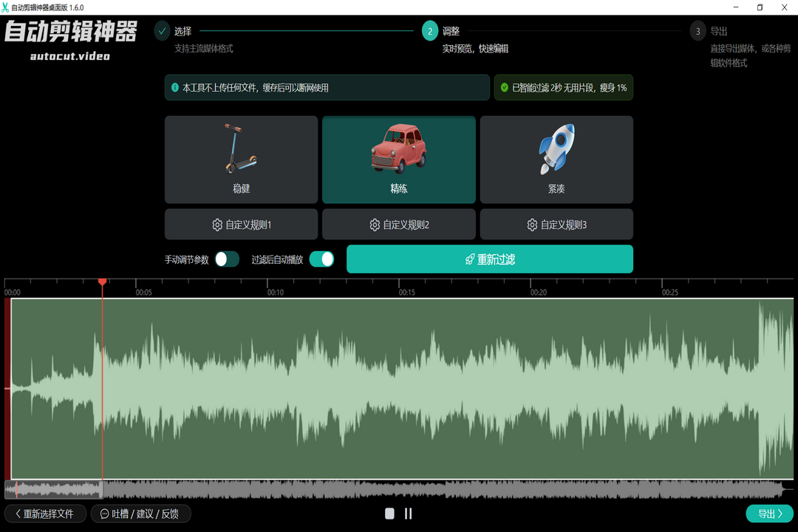798x532 pixels.
Task: Choose the rocket 紧凑 preset
Action: click(x=556, y=160)
